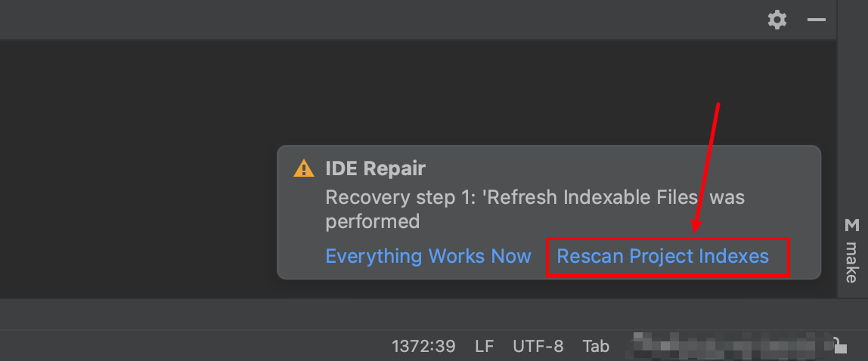Open the tool window options gear

pyautogui.click(x=777, y=20)
